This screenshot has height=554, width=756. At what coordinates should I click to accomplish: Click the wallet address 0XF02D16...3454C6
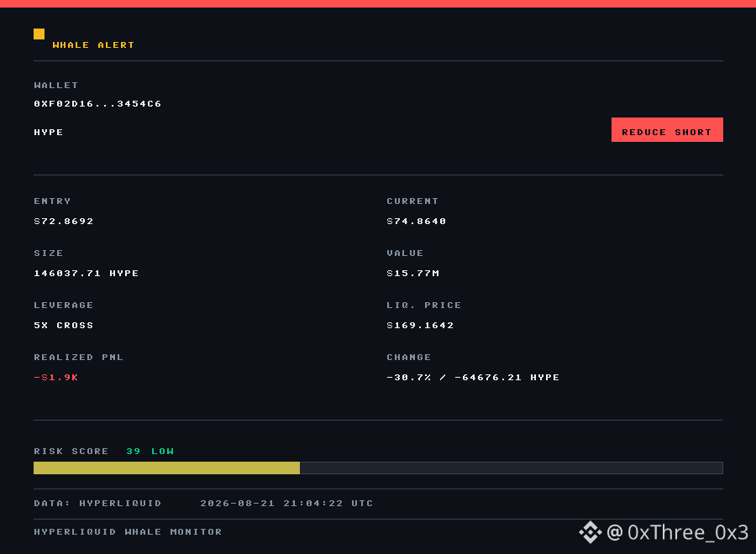coord(97,103)
